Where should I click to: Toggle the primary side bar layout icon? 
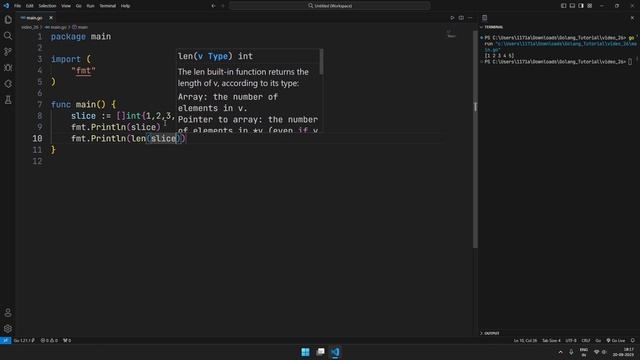pyautogui.click(x=564, y=6)
